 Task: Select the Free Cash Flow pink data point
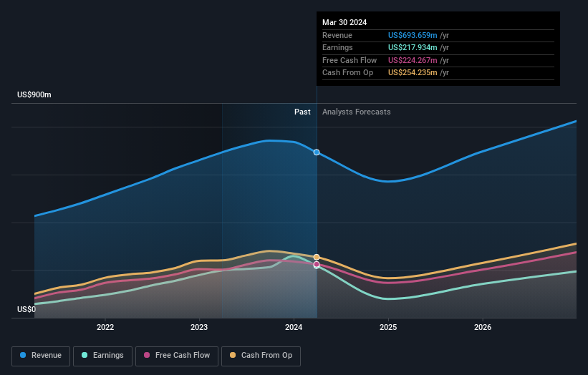pyautogui.click(x=317, y=264)
